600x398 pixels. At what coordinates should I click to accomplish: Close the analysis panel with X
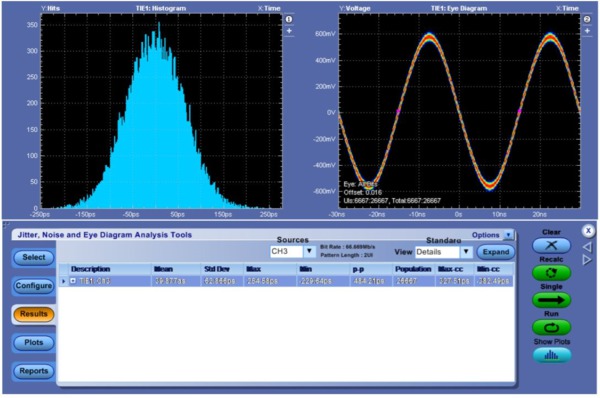click(x=588, y=231)
